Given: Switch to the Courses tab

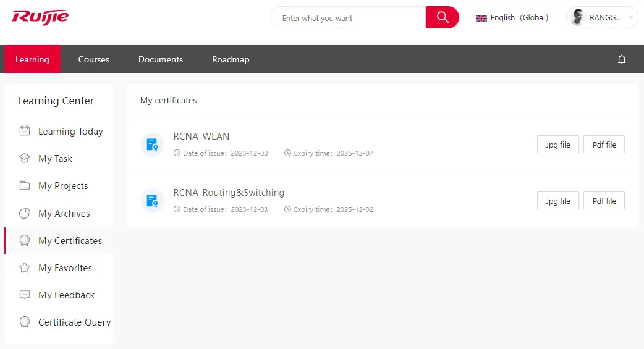Looking at the screenshot, I should [x=94, y=59].
